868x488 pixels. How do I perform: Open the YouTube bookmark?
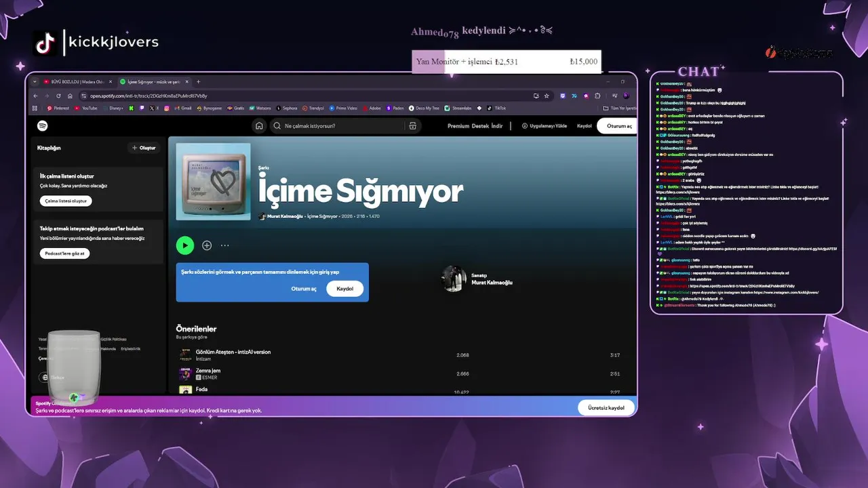(x=85, y=108)
